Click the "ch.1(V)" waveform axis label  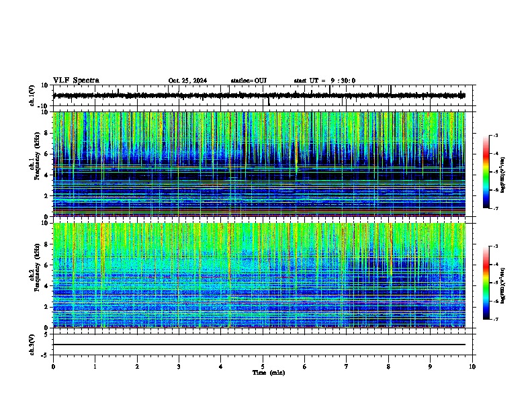point(32,95)
